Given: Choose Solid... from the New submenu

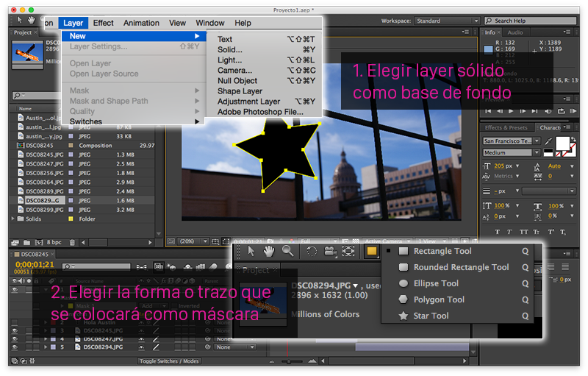Looking at the screenshot, I should pyautogui.click(x=265, y=49).
